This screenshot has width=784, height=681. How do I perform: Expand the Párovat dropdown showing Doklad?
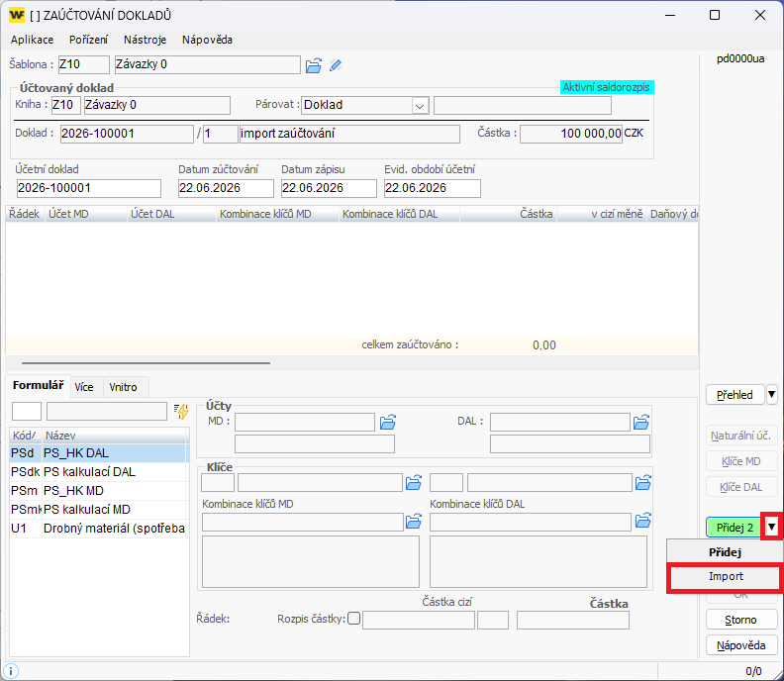(420, 106)
